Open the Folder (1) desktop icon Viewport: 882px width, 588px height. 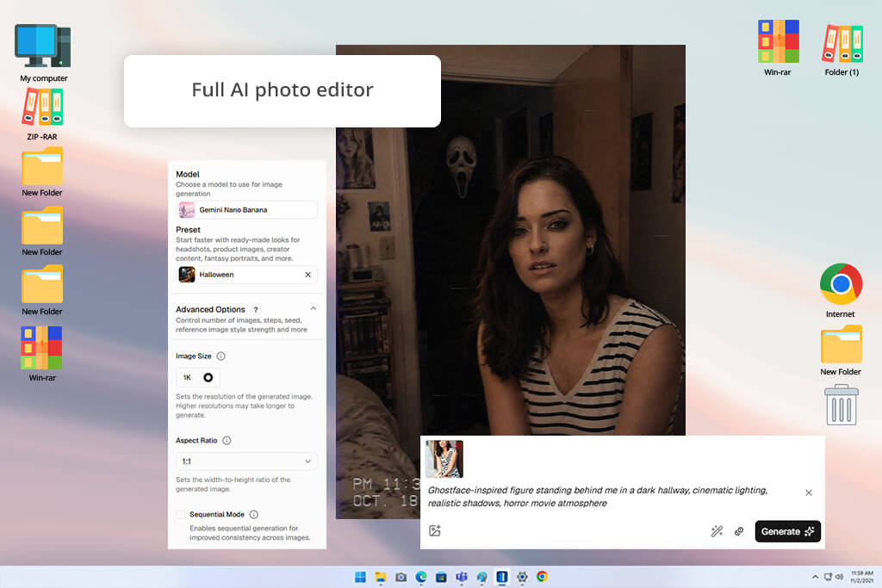[x=842, y=49]
